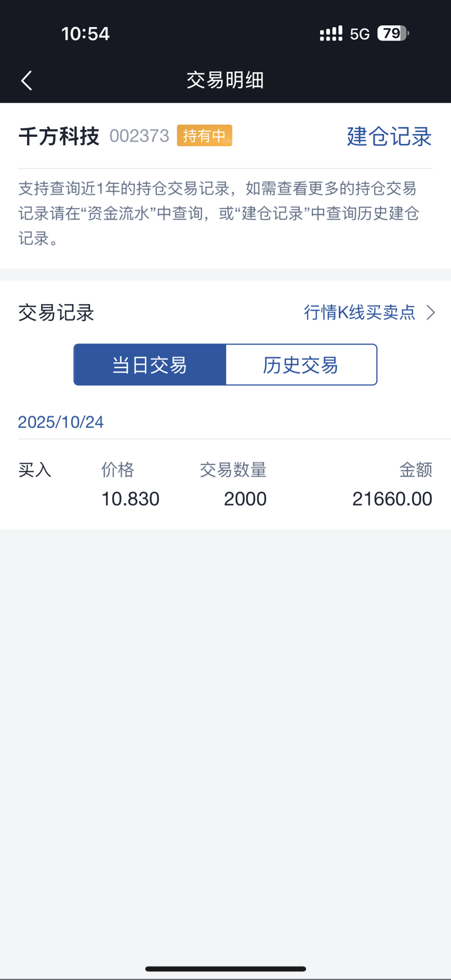The width and height of the screenshot is (451, 980).
Task: Tap the 千方科技 stock name
Action: coord(59,136)
